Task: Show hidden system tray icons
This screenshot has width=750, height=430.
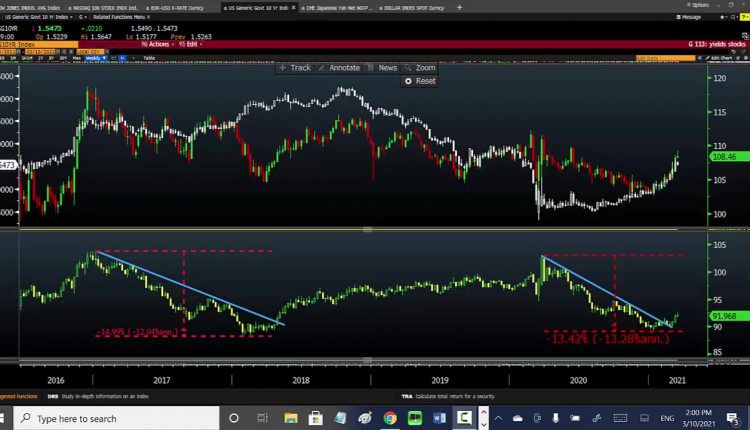Action: click(498, 419)
